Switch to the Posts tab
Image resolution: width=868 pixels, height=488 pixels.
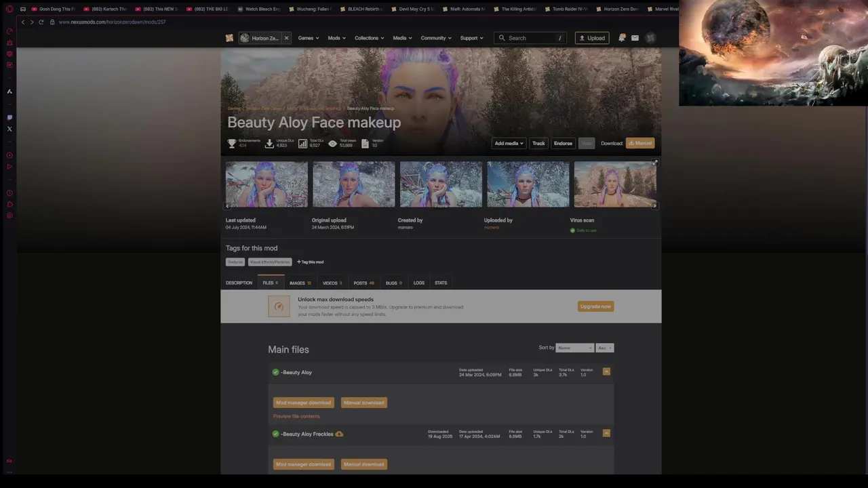tap(363, 283)
